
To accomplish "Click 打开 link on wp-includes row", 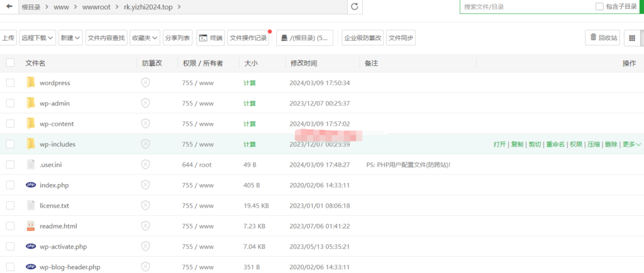I will (499, 145).
